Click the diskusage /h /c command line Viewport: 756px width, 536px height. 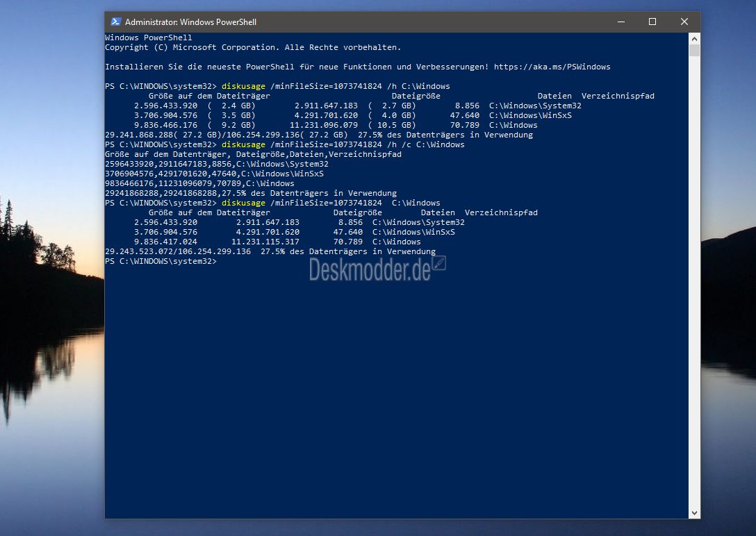click(343, 144)
